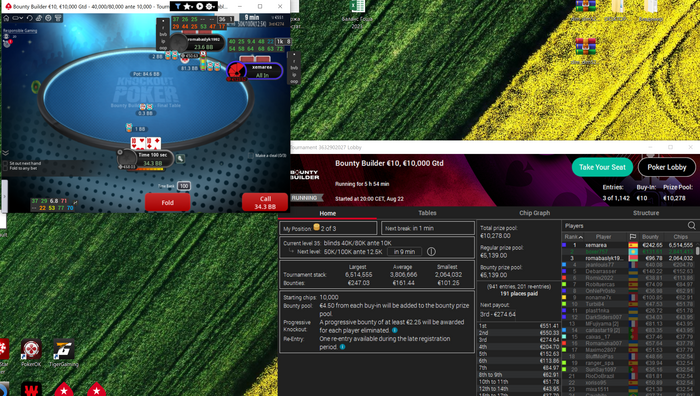Tick the Make a deal checkbox
This screenshot has width=700, height=396.
pyautogui.click(x=251, y=155)
